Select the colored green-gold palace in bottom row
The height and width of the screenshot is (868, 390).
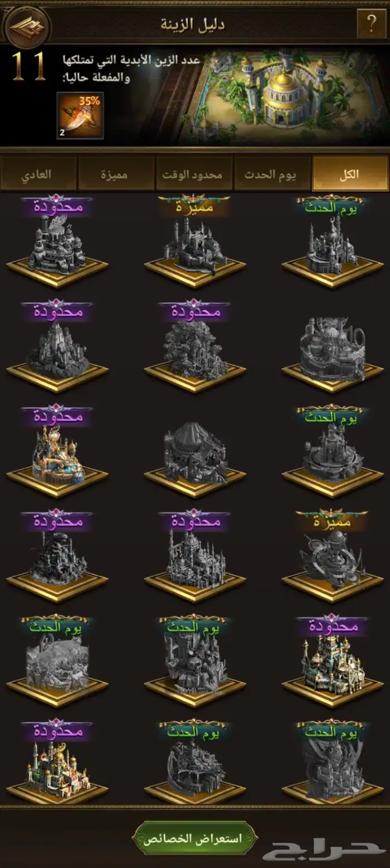pos(57,763)
